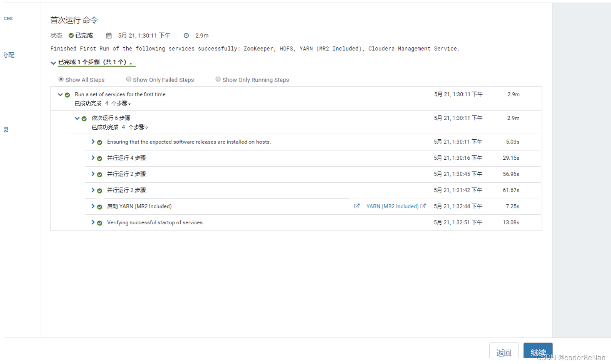
Task: Collapse 'Run a set of services' step
Action: coord(60,95)
